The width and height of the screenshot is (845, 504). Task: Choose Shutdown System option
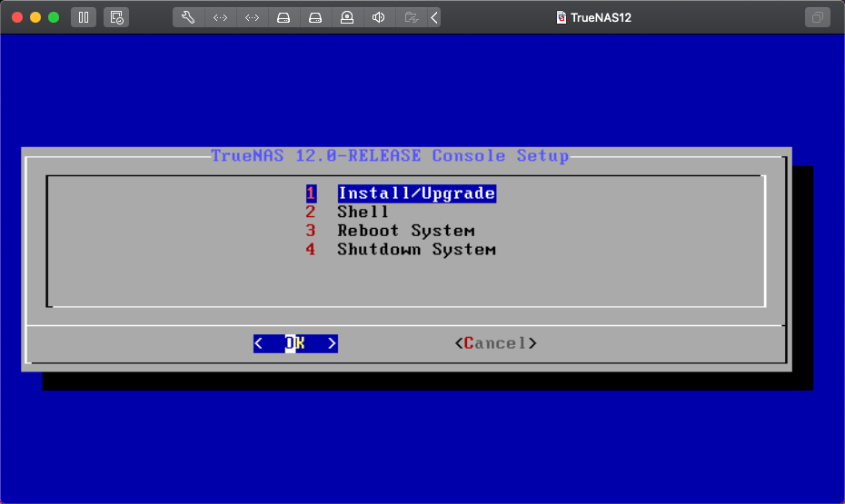coord(416,250)
